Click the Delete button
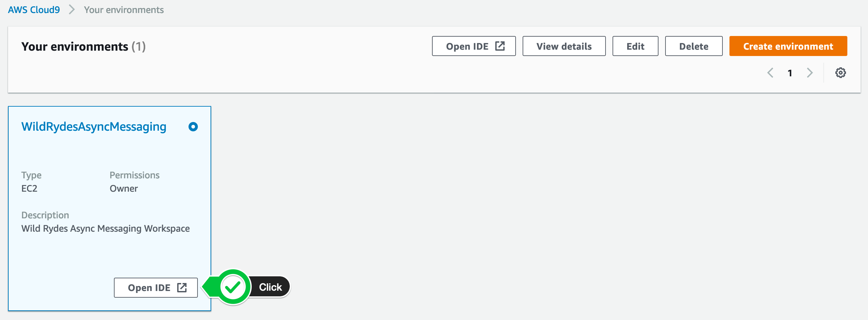This screenshot has width=868, height=320. (694, 46)
